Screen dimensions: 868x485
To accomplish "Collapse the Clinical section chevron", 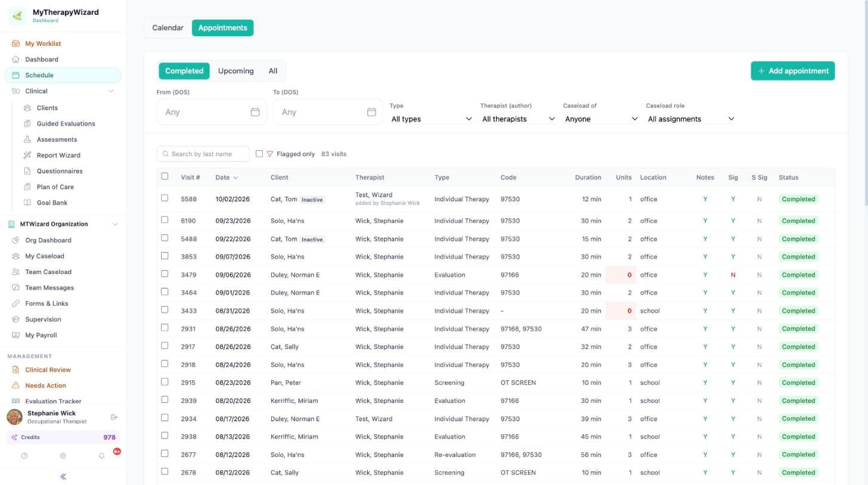I will [x=111, y=91].
